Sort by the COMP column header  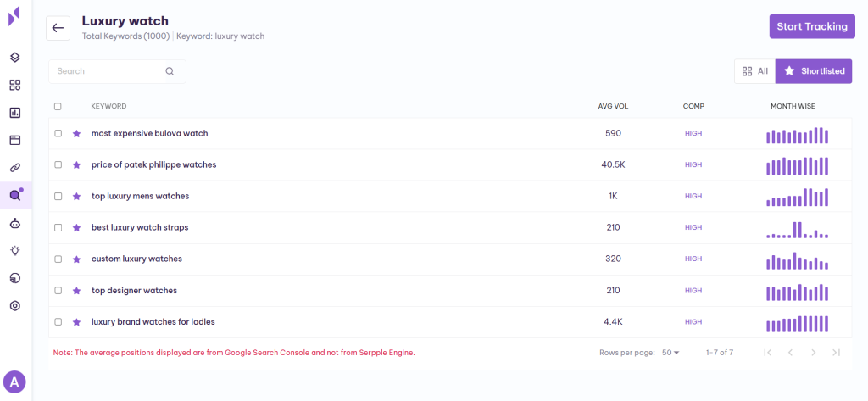click(693, 106)
